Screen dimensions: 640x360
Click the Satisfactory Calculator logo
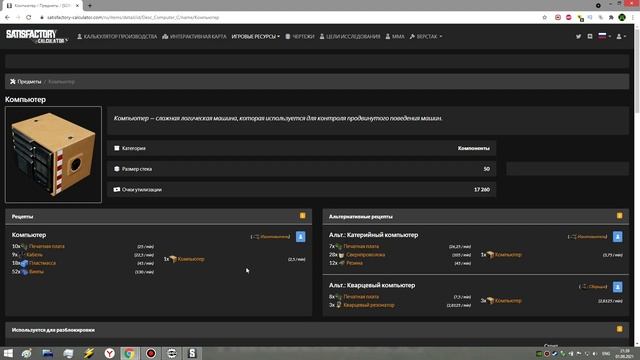36,36
